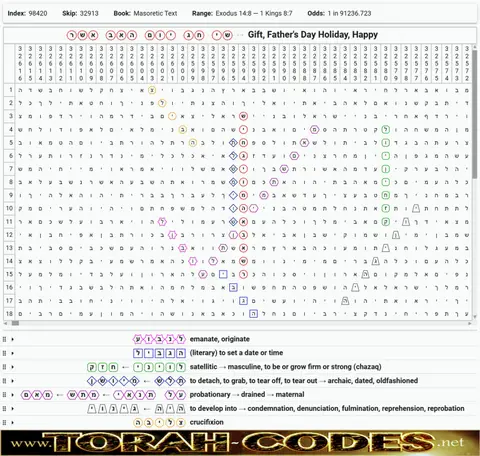This screenshot has height=456, width=480.
Task: Expand the 'satellitic → masculine' entry
Action: coord(13,367)
